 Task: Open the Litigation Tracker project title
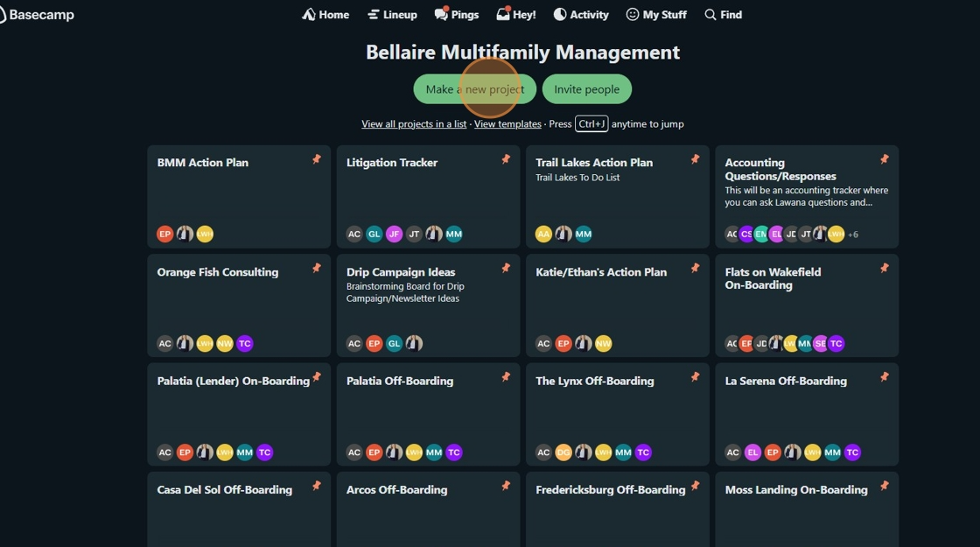(x=392, y=163)
